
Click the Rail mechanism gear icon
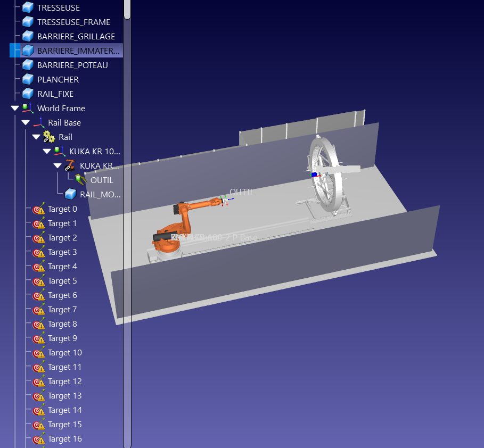pos(49,137)
